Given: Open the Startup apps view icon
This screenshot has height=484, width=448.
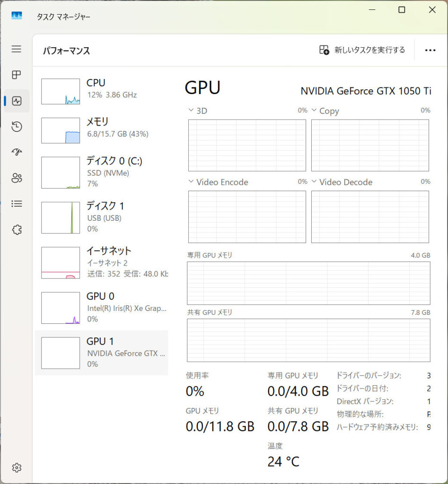Looking at the screenshot, I should pos(16,152).
